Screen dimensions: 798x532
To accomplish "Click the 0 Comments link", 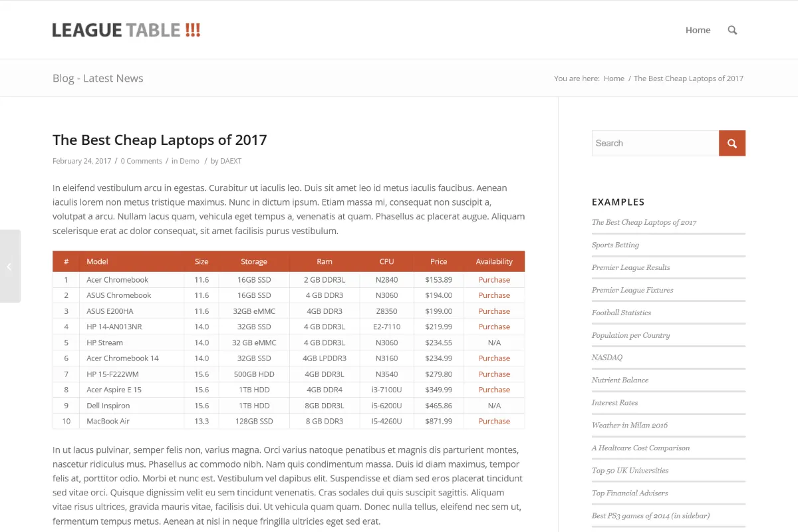I will tap(141, 161).
